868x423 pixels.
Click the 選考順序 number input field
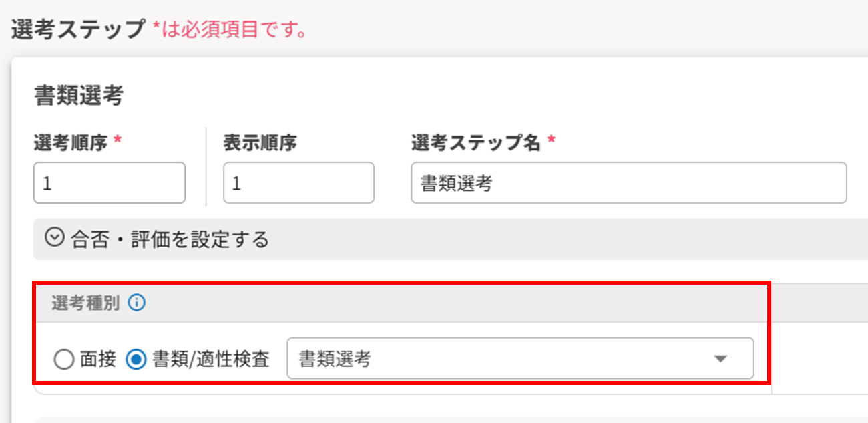(x=109, y=183)
